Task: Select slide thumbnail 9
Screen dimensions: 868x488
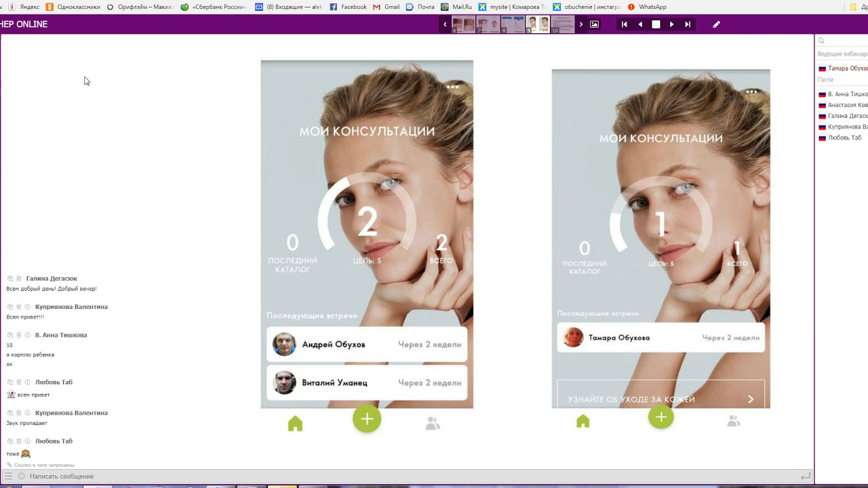Action: (x=538, y=25)
